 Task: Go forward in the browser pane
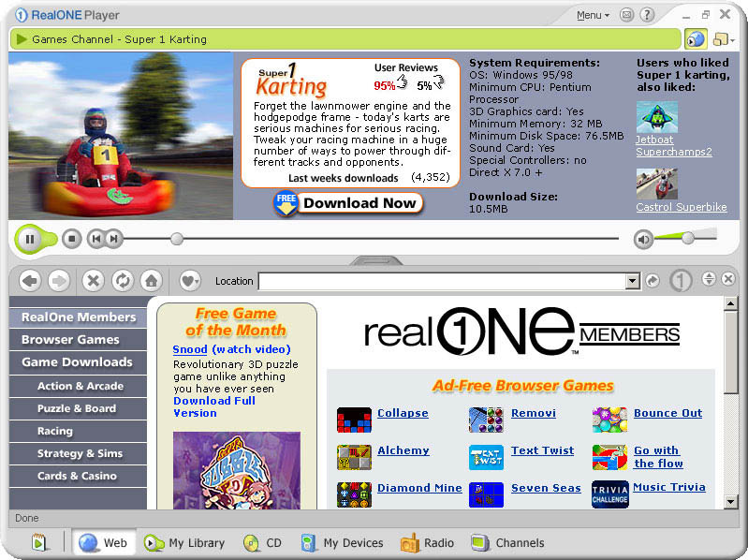tap(59, 281)
